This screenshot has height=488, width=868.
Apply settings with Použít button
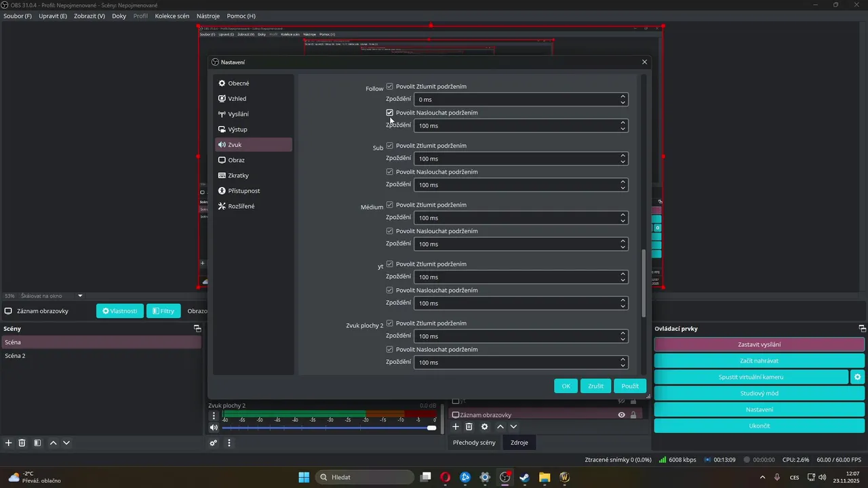630,386
